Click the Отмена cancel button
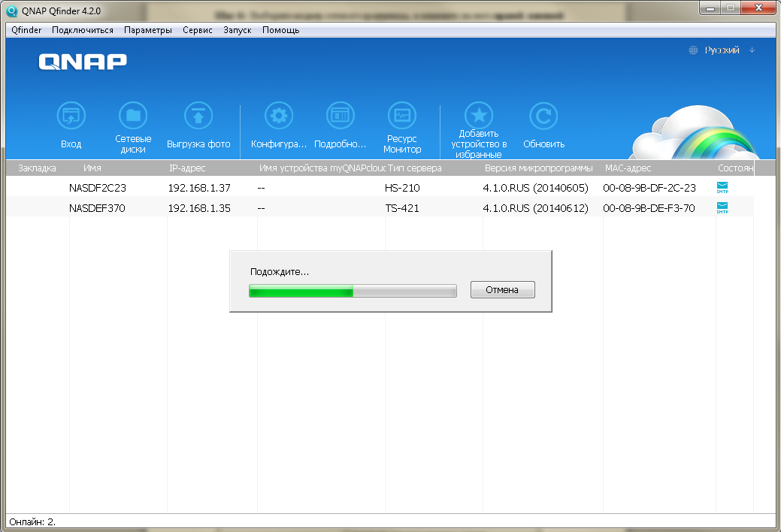The image size is (781, 532). [503, 290]
